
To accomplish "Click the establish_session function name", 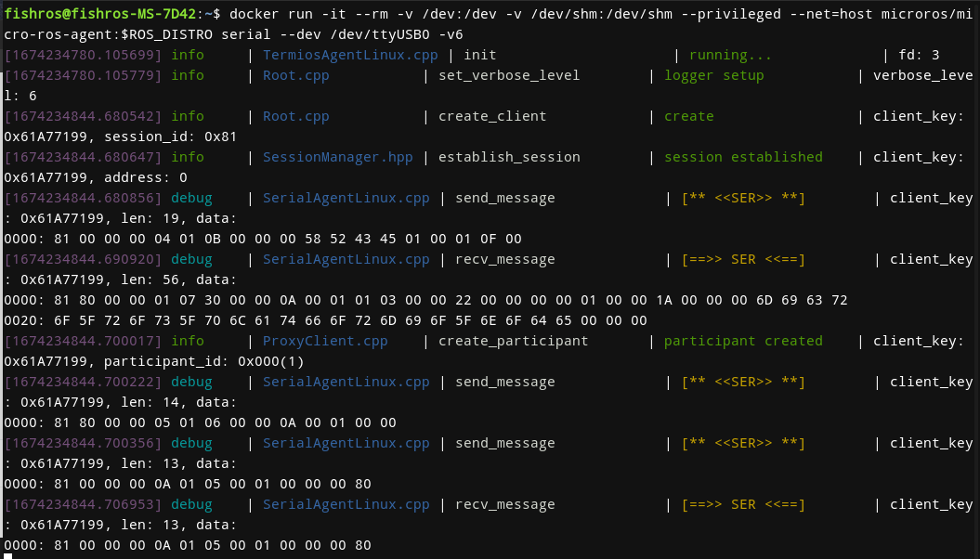I will (x=509, y=157).
